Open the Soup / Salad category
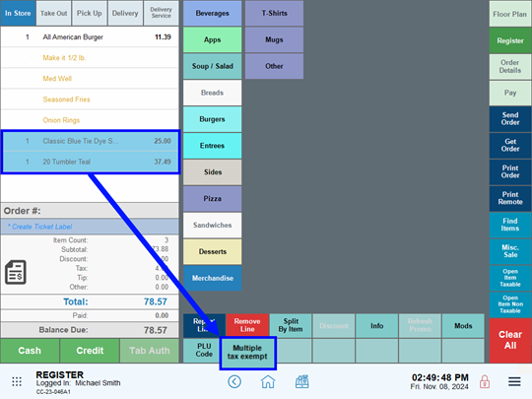This screenshot has height=399, width=532. click(213, 66)
